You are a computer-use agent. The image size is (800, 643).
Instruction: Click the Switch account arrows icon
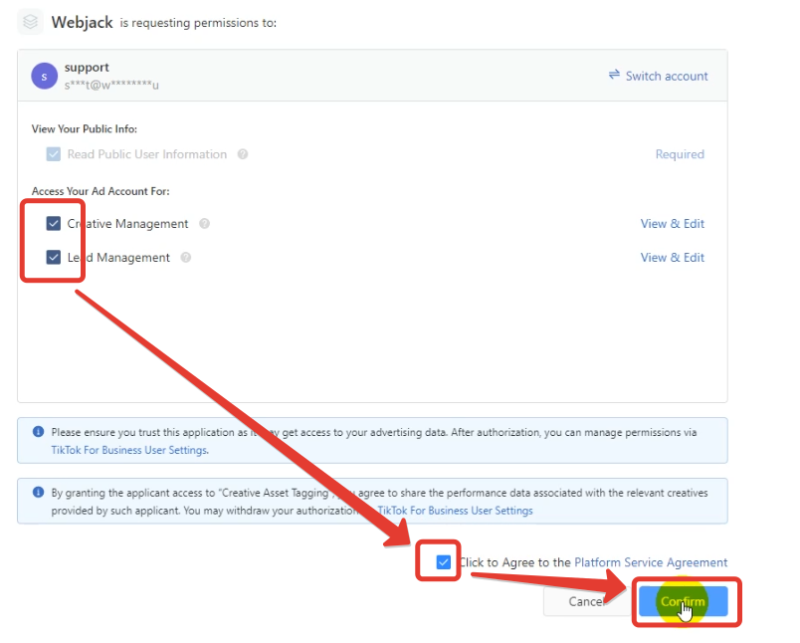point(614,75)
